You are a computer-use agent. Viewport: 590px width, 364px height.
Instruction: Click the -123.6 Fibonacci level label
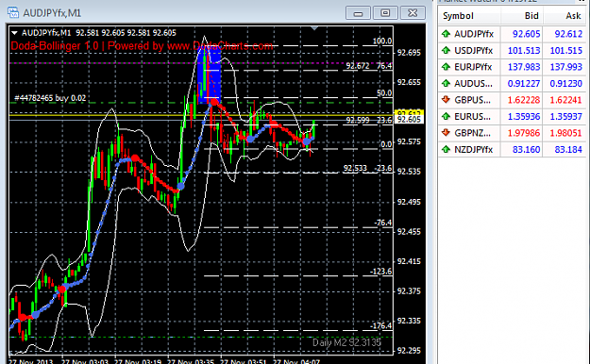pyautogui.click(x=380, y=272)
